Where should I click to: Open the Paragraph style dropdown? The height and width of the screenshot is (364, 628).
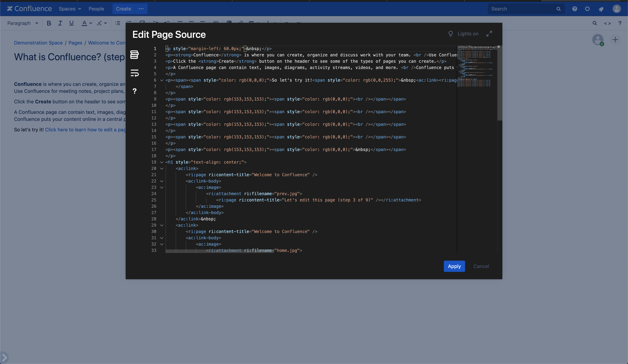tap(22, 23)
